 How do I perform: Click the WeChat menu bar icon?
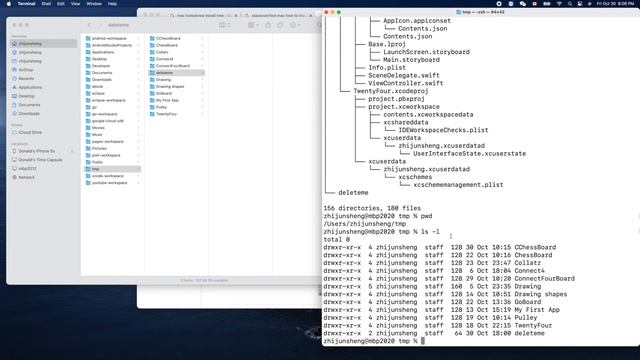coord(523,4)
